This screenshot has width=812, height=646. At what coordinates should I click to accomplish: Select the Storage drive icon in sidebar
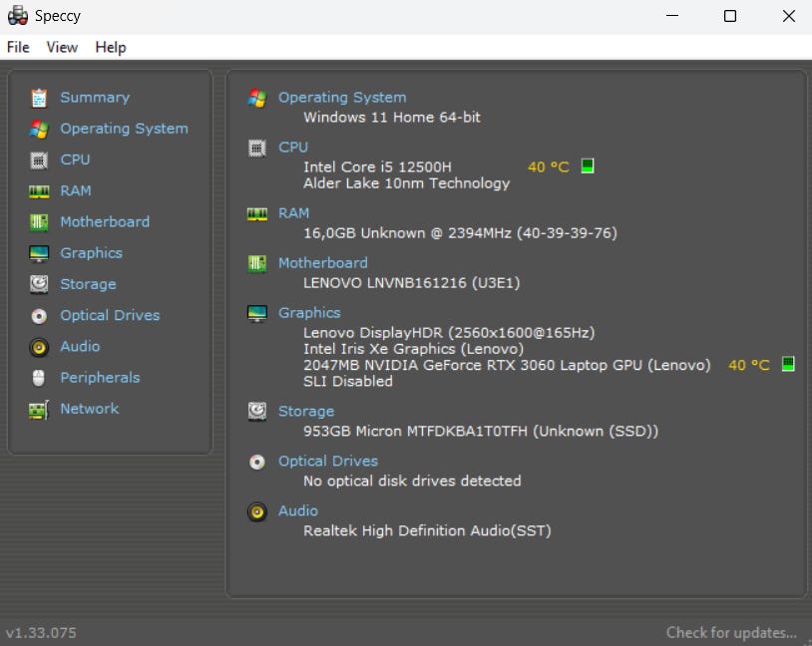point(39,284)
